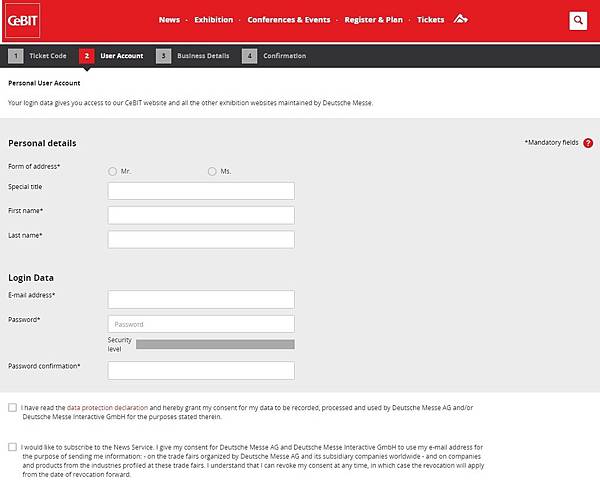
Task: Click the Special title input field
Action: click(x=201, y=191)
